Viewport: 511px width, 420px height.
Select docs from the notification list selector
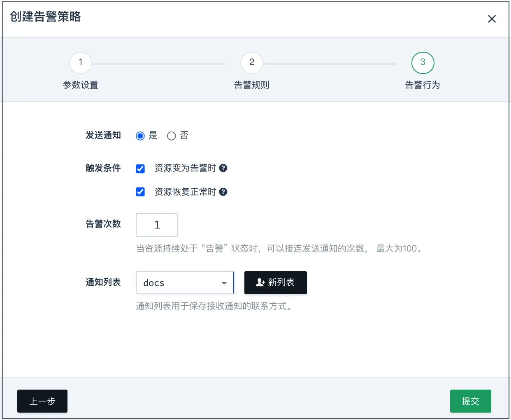[x=185, y=283]
